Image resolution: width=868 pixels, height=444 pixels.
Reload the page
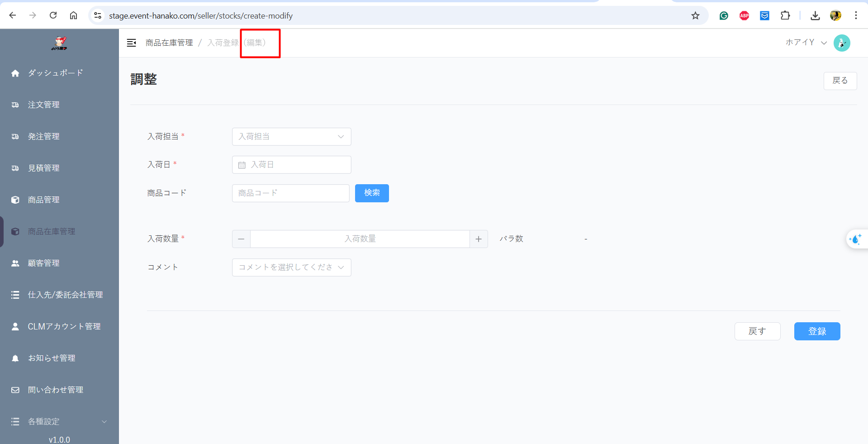click(x=53, y=16)
